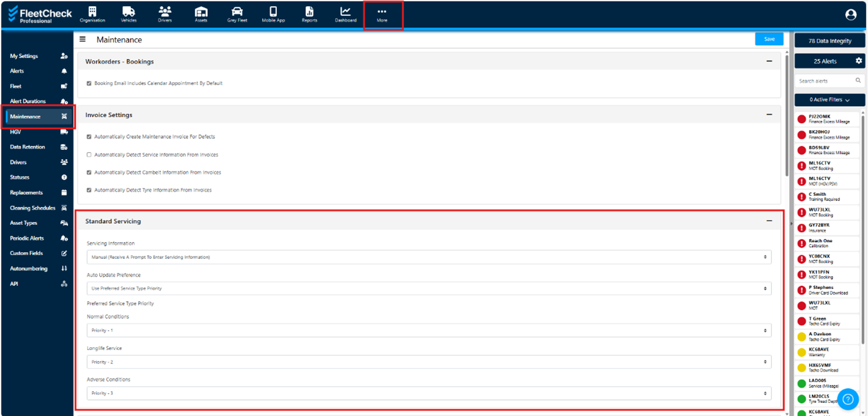Collapse the Invoice Settings section
Image resolution: width=868 pixels, height=416 pixels.
[769, 115]
